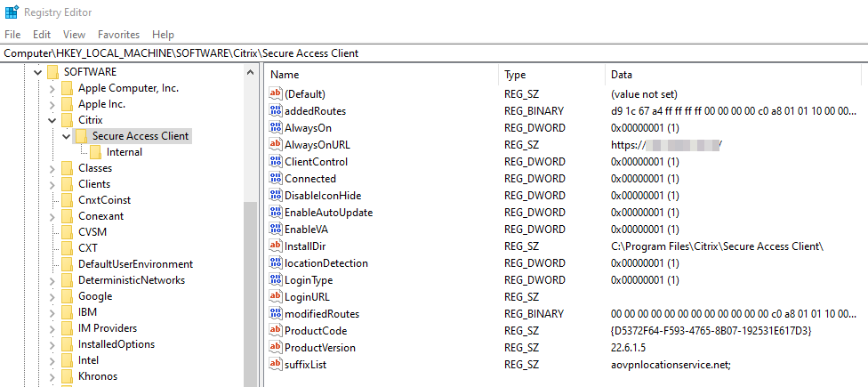This screenshot has width=868, height=387.
Task: Select the InstalledOptions key
Action: [117, 344]
